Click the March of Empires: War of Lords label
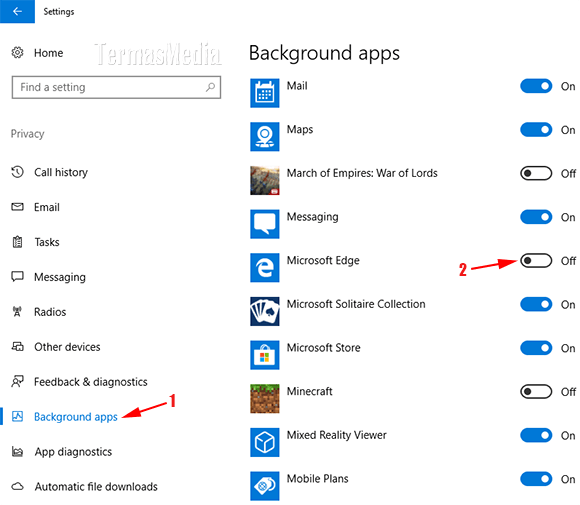Viewport: 580px width, 505px height. pos(362,173)
